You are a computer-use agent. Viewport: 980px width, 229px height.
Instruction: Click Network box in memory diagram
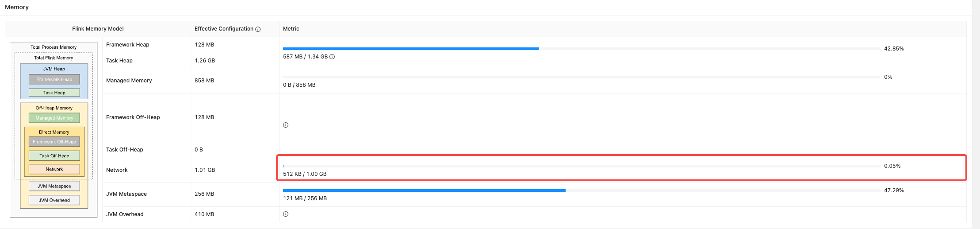click(54, 169)
